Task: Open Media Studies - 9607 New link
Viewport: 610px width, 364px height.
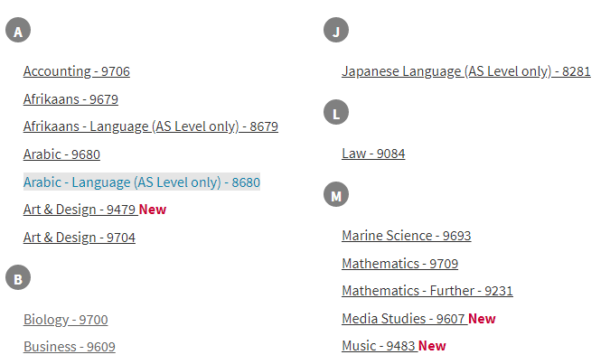Action: [418, 319]
